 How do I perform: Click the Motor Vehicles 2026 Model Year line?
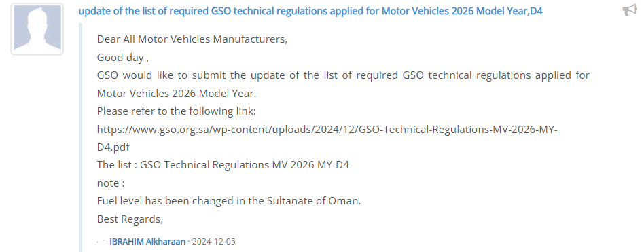click(177, 94)
